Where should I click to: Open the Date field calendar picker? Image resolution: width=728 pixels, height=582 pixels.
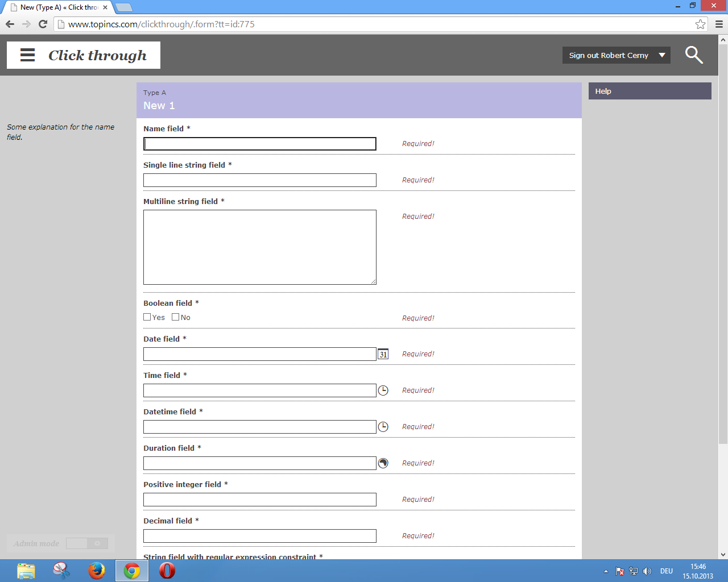[x=383, y=354]
